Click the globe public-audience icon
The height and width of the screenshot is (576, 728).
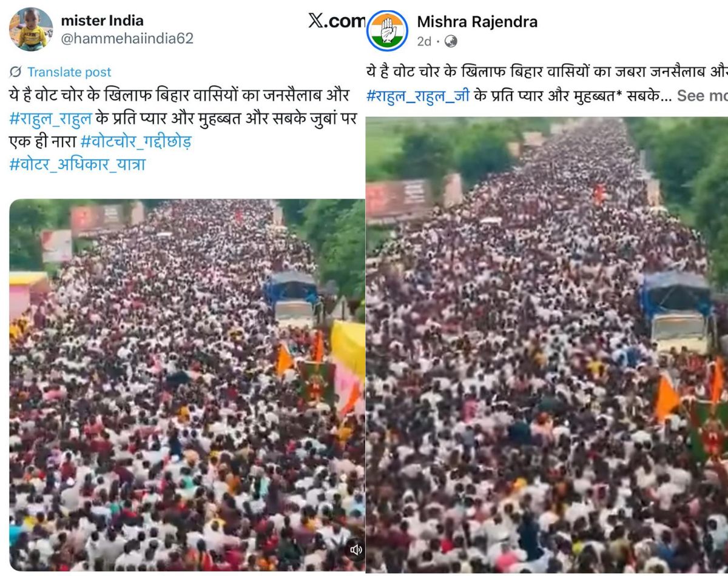[451, 41]
